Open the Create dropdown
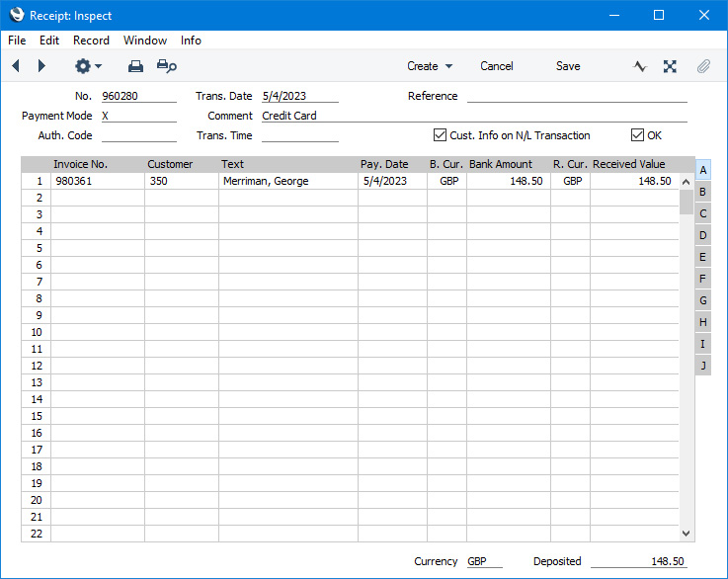728x579 pixels. 430,66
